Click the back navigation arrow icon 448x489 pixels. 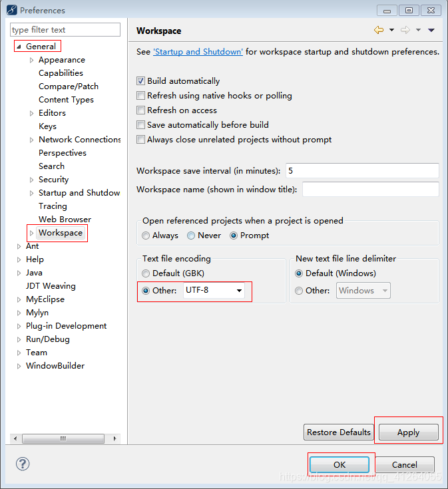coord(379,30)
